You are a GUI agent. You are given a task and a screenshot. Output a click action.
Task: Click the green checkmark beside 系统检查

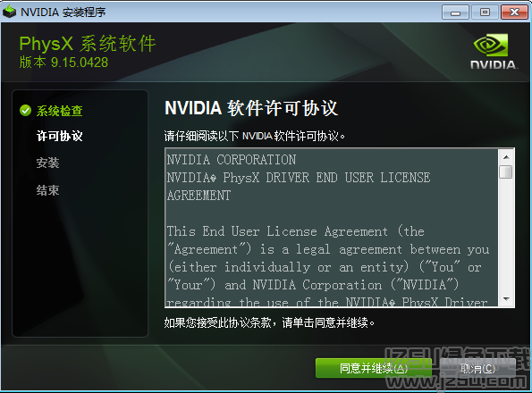(x=25, y=111)
